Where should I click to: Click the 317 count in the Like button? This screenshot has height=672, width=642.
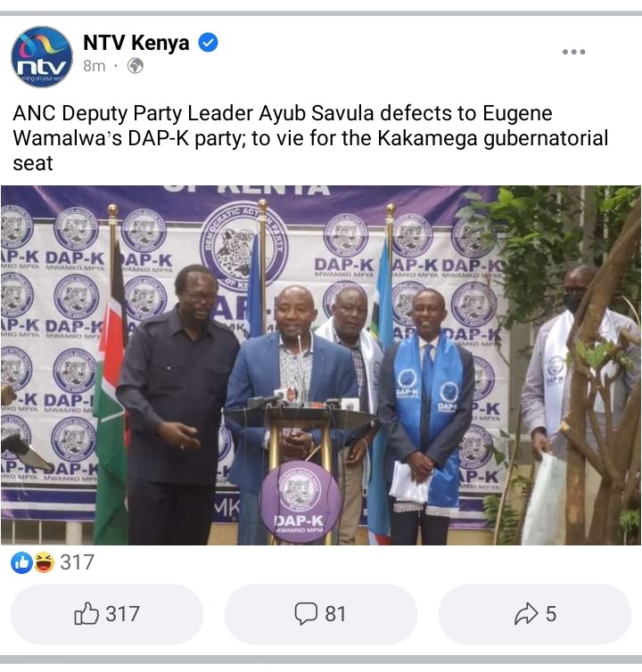[x=123, y=614]
